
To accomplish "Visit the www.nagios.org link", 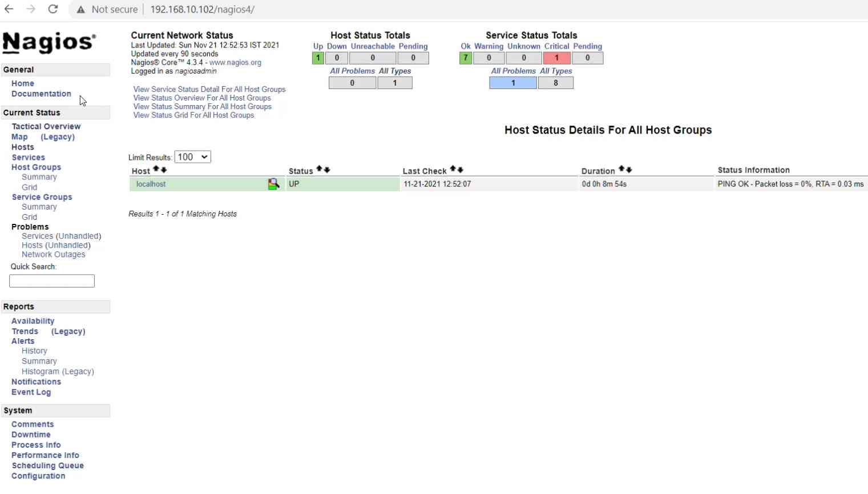I will (235, 62).
